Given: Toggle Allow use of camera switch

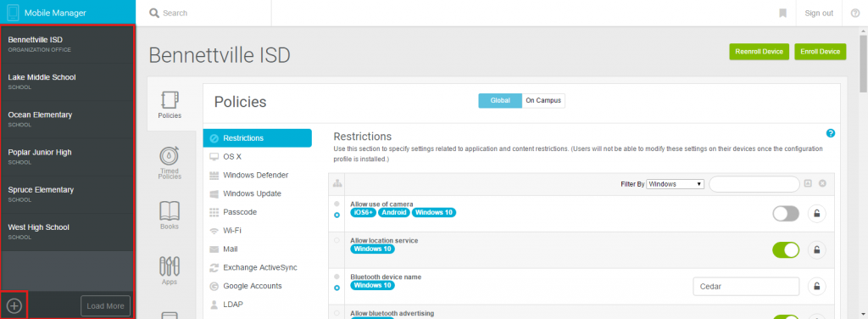Looking at the screenshot, I should [786, 214].
